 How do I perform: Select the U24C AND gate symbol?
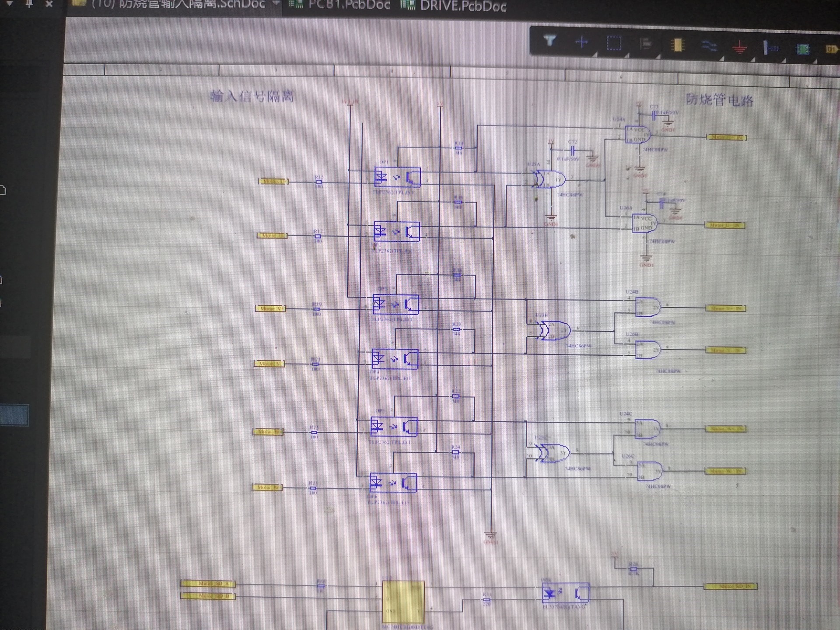tap(647, 428)
